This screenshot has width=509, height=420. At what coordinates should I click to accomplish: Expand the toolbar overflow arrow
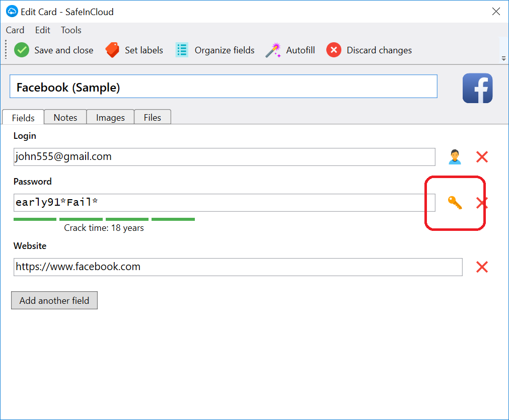click(503, 59)
